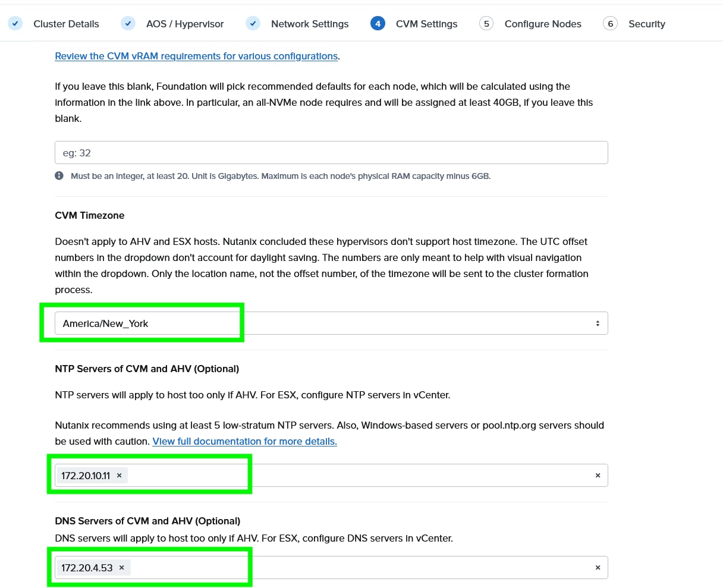Open the CVM vRAM requirements link
The width and height of the screenshot is (723, 588).
pyautogui.click(x=196, y=56)
